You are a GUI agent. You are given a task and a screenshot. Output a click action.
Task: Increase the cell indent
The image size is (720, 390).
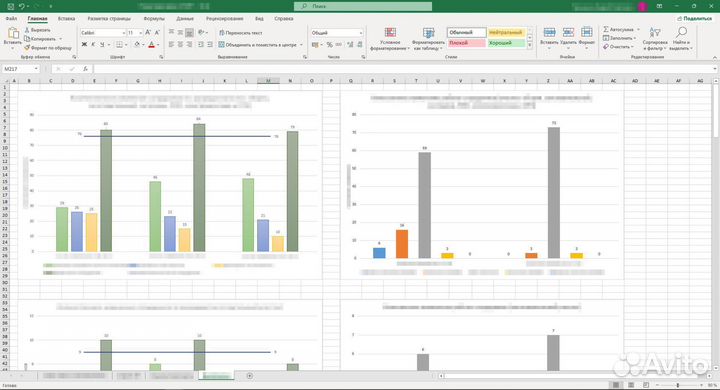point(210,45)
